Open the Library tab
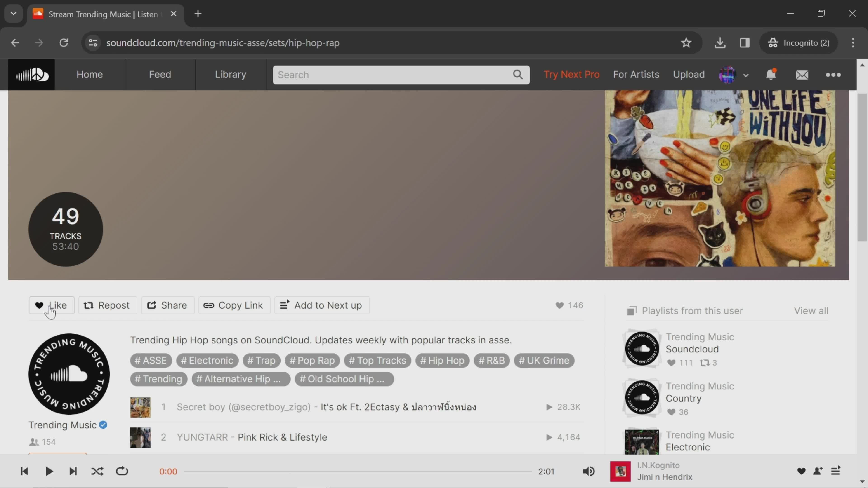The height and width of the screenshot is (488, 868). [231, 74]
